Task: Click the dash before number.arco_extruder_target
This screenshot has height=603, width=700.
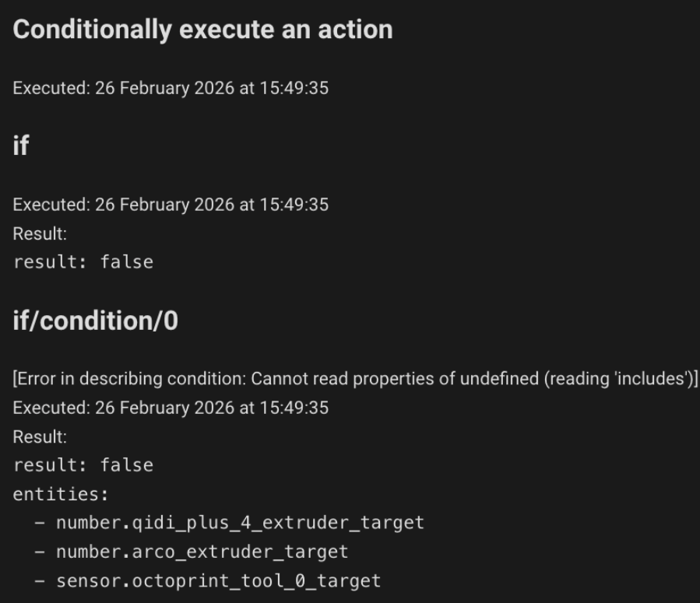Action: coord(39,552)
